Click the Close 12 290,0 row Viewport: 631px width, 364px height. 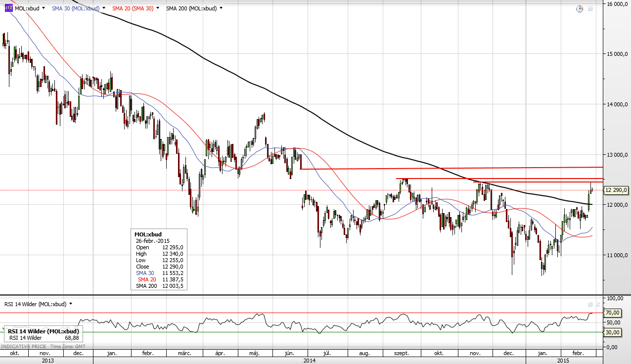[x=160, y=267]
